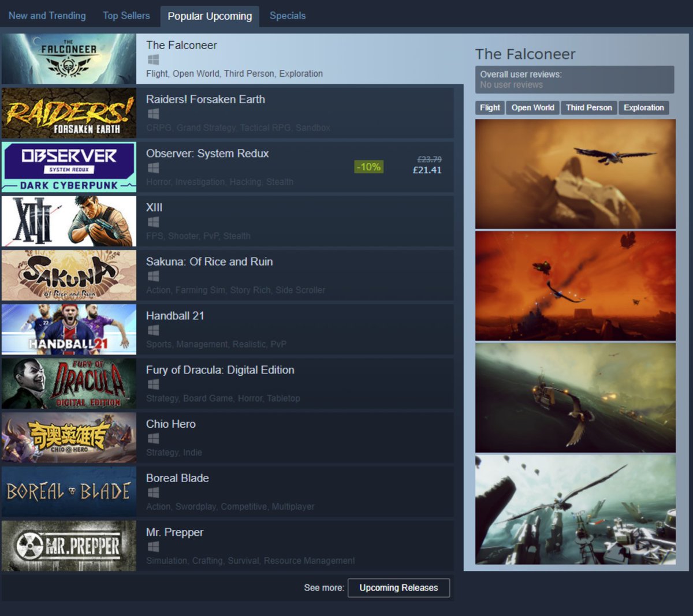Open The Falconeer title in list
This screenshot has width=693, height=616.
[x=181, y=45]
